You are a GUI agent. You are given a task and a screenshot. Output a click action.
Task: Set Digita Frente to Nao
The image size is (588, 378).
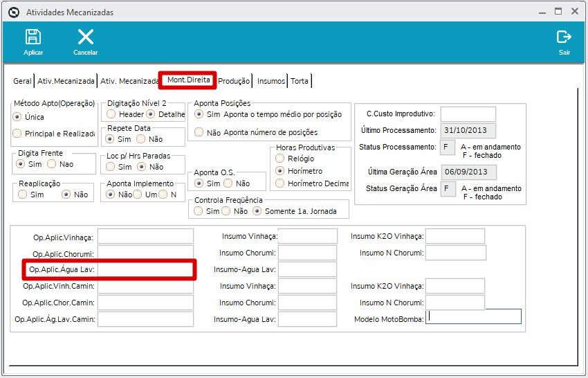52,164
